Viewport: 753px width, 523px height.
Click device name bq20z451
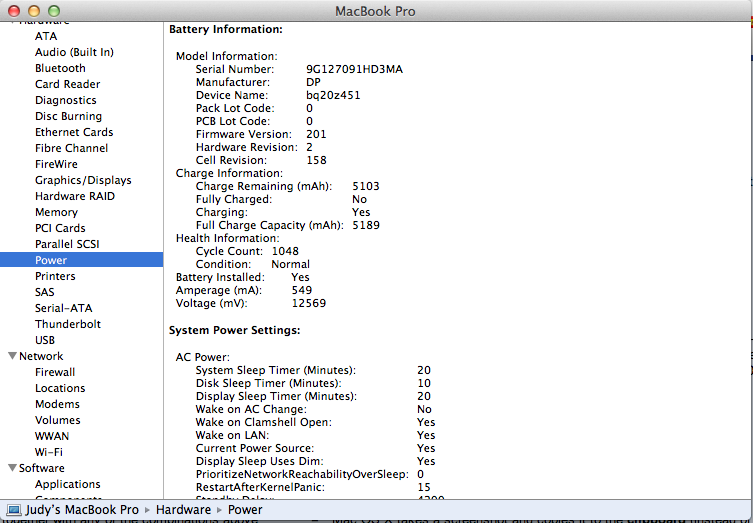click(x=333, y=95)
